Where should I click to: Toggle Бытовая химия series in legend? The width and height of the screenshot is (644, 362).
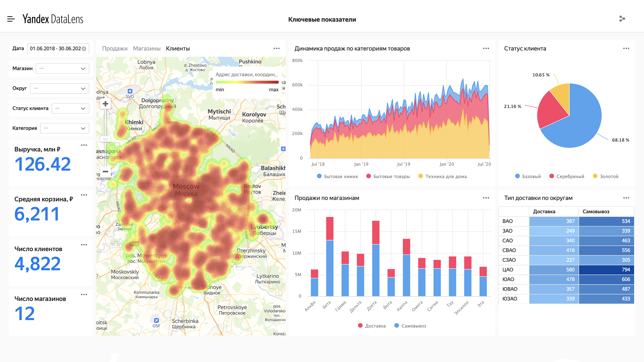click(337, 176)
